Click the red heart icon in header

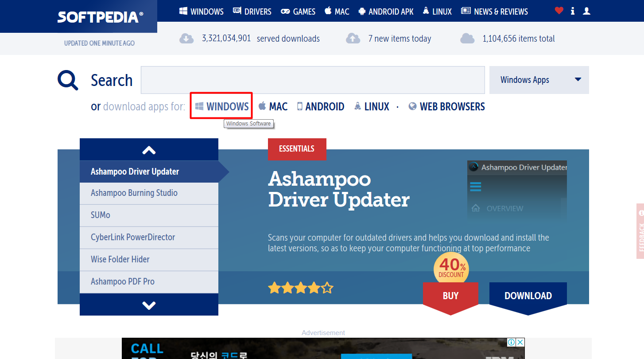559,11
